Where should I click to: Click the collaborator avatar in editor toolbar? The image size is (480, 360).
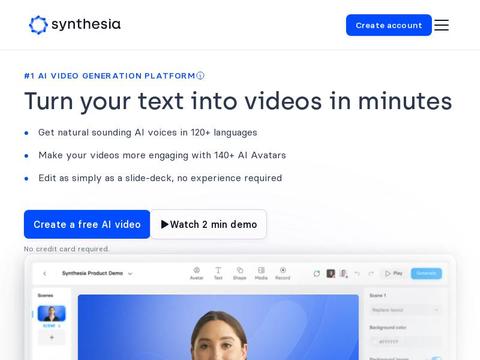(x=331, y=274)
